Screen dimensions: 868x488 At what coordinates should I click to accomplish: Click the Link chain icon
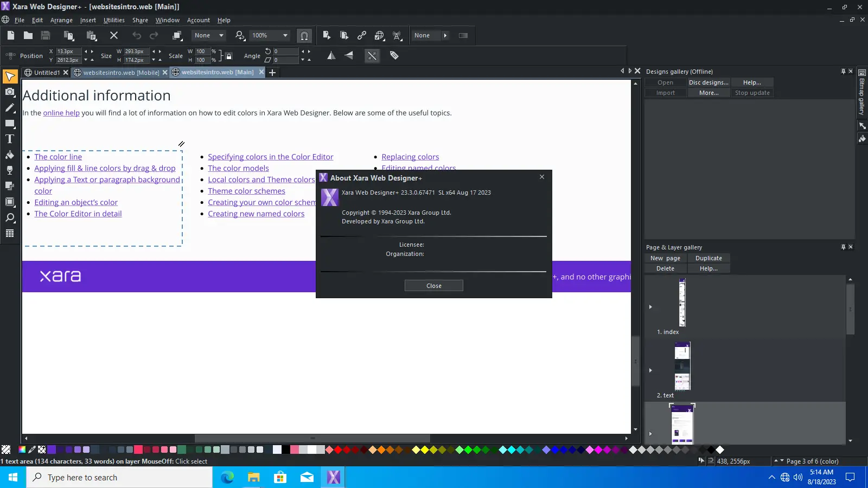coord(362,36)
